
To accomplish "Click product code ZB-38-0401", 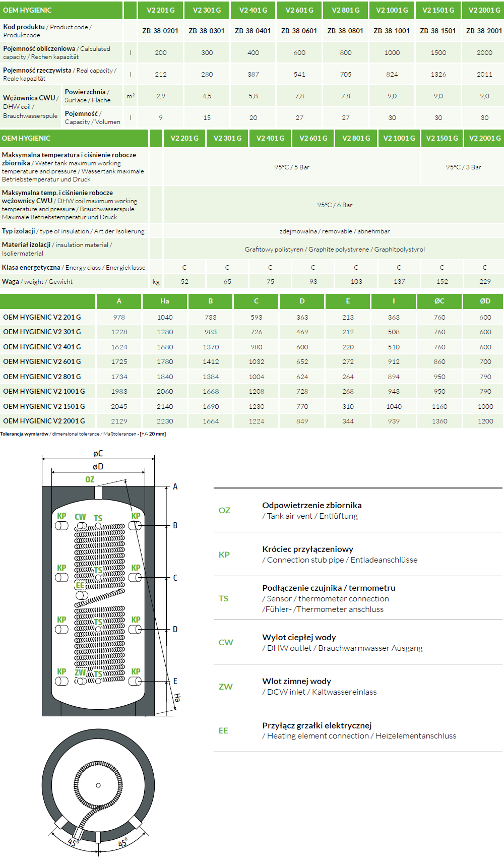I will 253,31.
